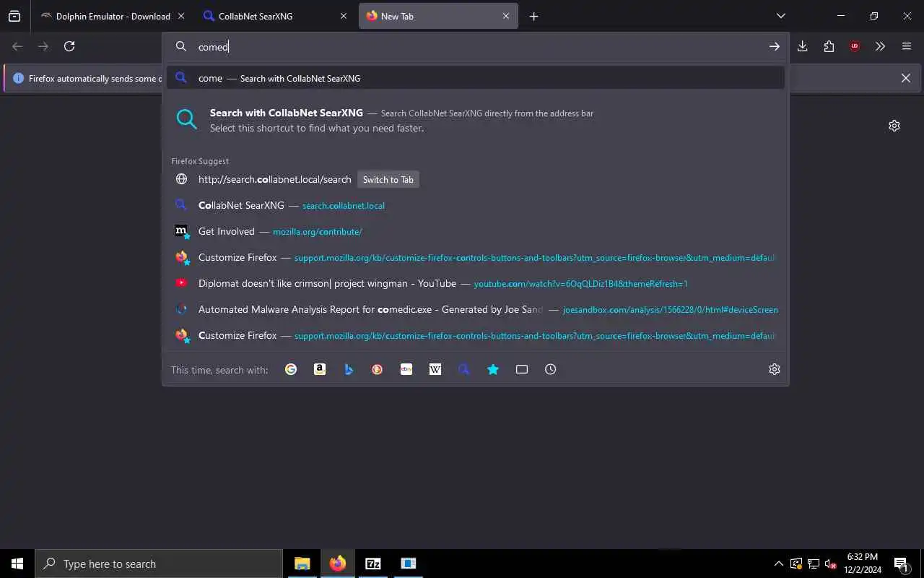Search only history via clock icon

point(551,369)
